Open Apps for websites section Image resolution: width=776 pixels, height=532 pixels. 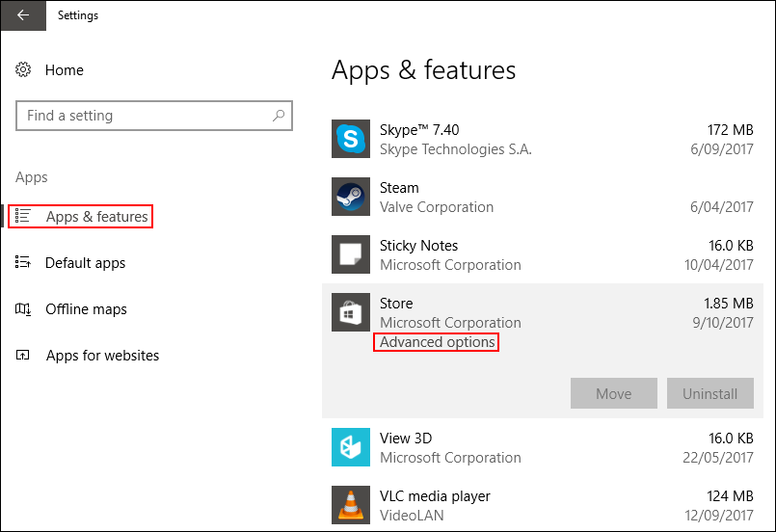(102, 356)
